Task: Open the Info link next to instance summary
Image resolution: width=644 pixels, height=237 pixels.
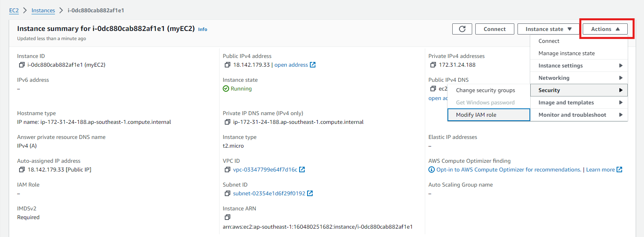Action: (x=202, y=29)
